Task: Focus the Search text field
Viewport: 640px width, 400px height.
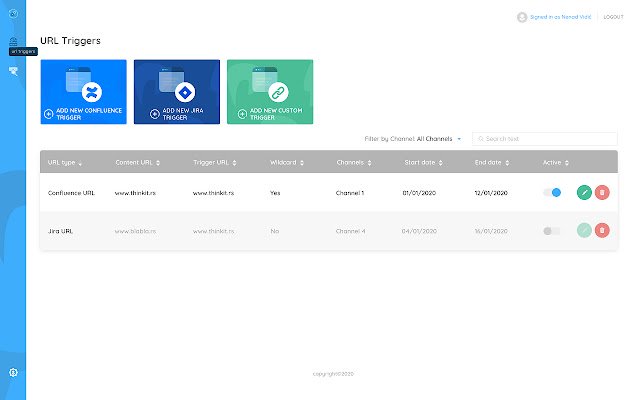Action: coord(544,139)
